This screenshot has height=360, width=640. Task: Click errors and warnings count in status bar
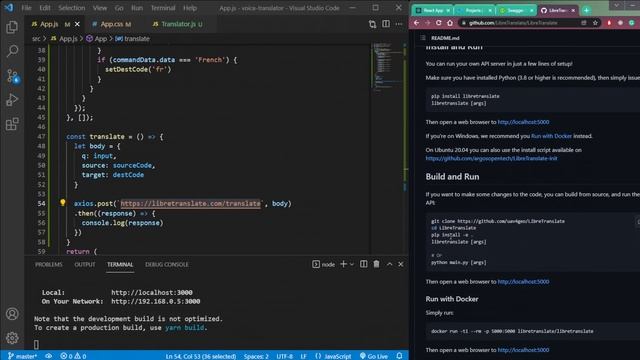click(73, 356)
